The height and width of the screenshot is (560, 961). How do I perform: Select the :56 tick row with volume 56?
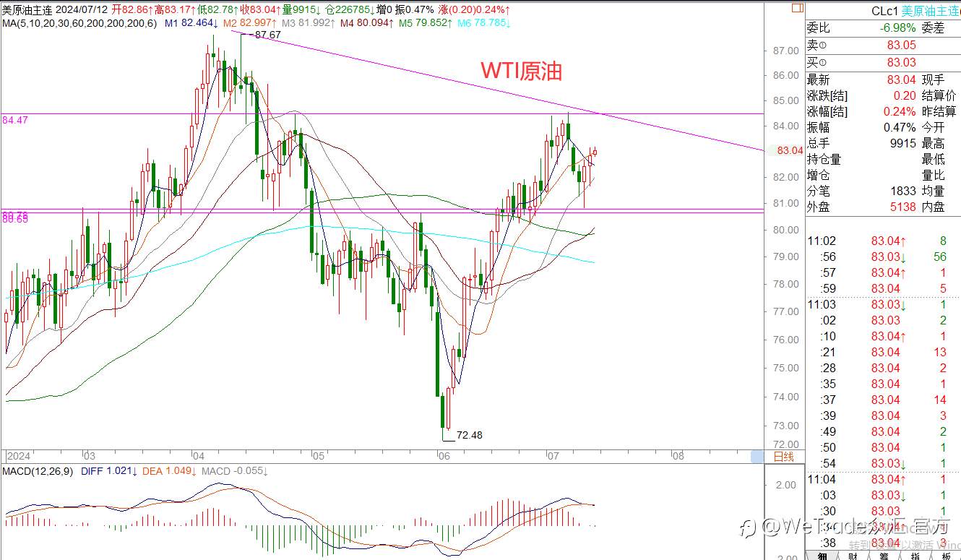coord(884,257)
